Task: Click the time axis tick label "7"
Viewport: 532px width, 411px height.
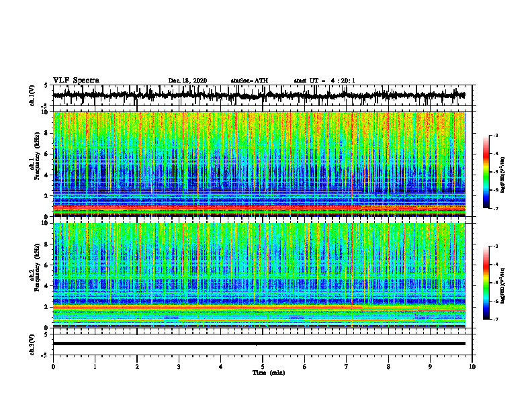Action: (x=347, y=367)
